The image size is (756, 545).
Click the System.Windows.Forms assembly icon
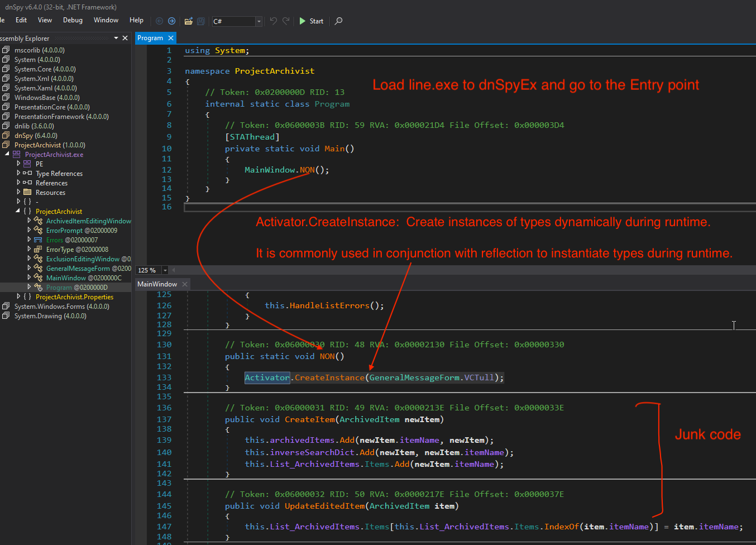tap(6, 306)
